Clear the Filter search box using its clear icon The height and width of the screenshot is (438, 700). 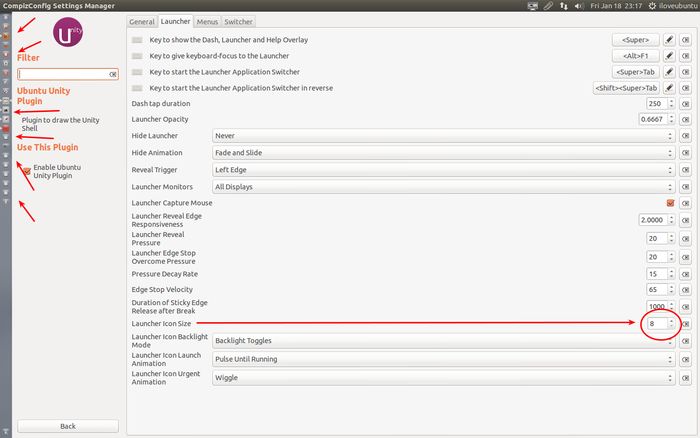(113, 74)
